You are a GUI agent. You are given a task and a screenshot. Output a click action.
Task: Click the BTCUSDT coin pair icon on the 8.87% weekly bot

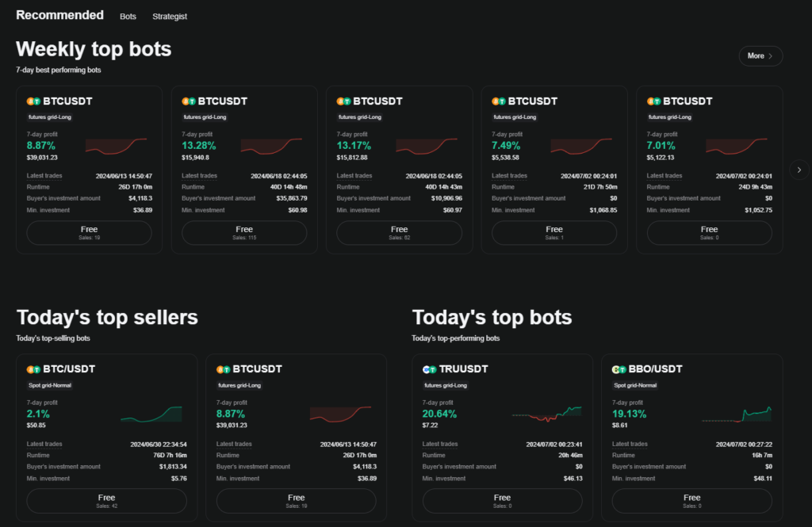[x=35, y=101]
